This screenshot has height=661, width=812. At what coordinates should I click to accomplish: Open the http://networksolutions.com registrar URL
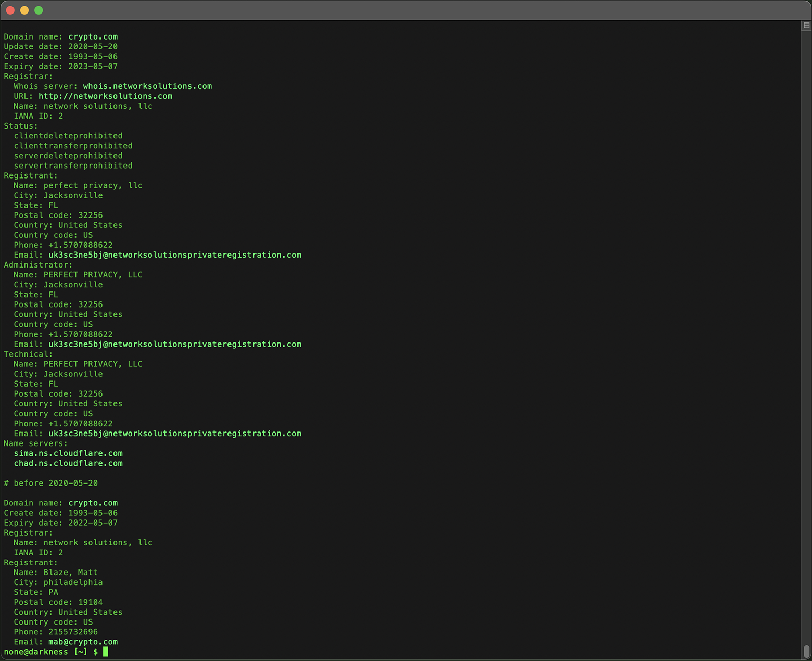coord(106,96)
